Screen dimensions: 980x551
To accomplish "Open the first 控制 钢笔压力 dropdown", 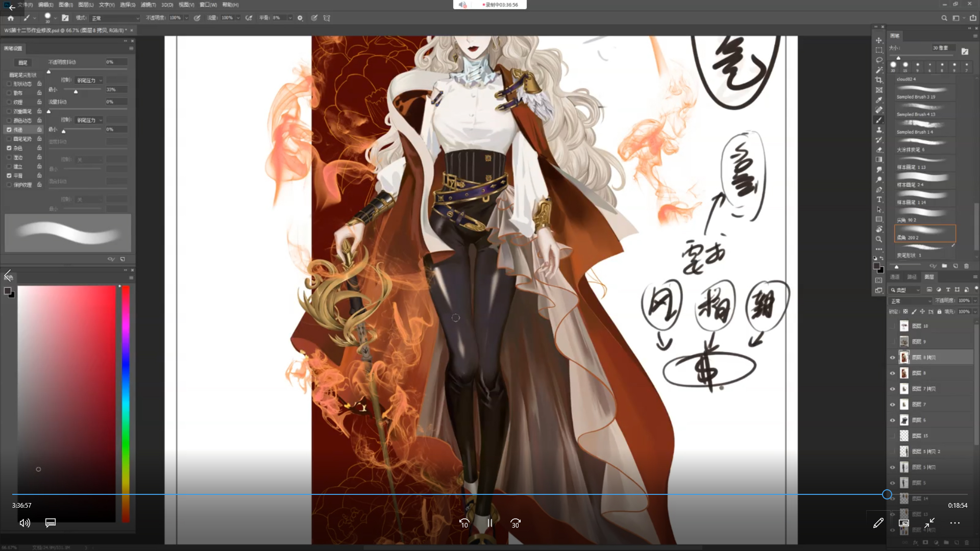I will (x=89, y=80).
